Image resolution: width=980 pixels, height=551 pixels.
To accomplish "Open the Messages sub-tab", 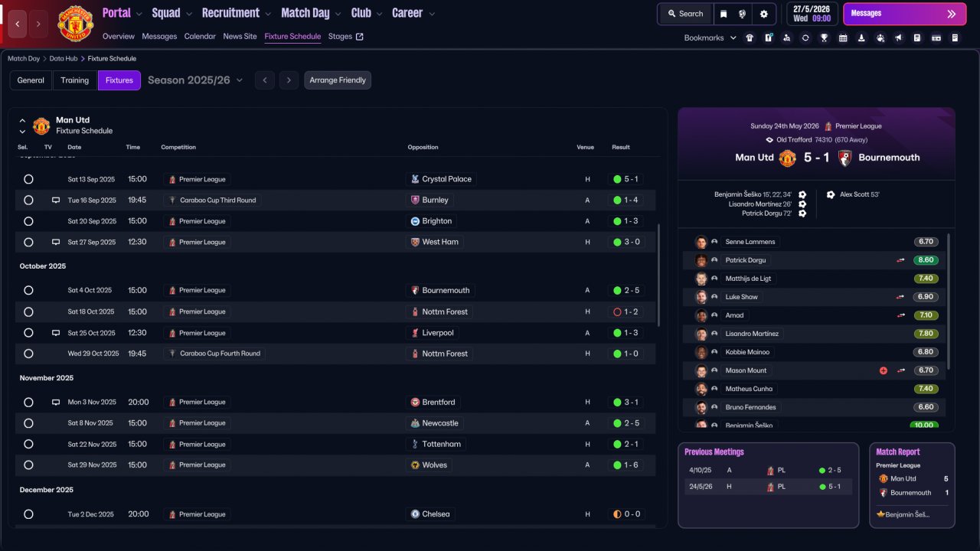I will [x=159, y=37].
